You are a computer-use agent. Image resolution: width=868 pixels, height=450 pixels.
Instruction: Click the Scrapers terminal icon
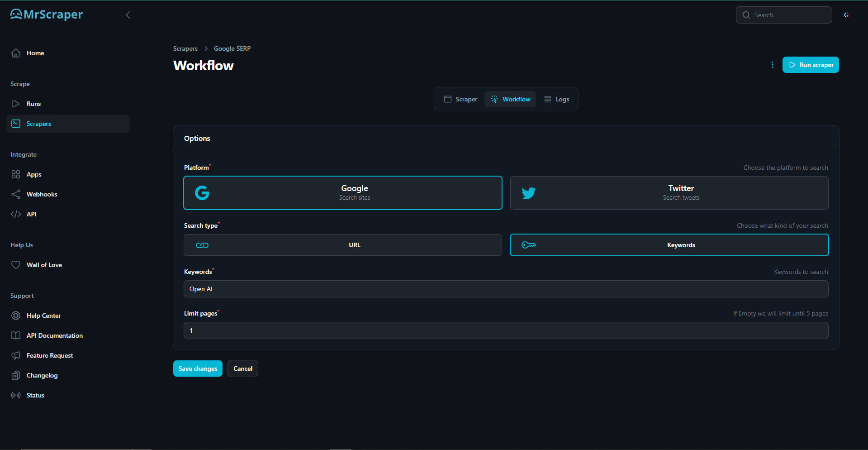[x=16, y=124]
